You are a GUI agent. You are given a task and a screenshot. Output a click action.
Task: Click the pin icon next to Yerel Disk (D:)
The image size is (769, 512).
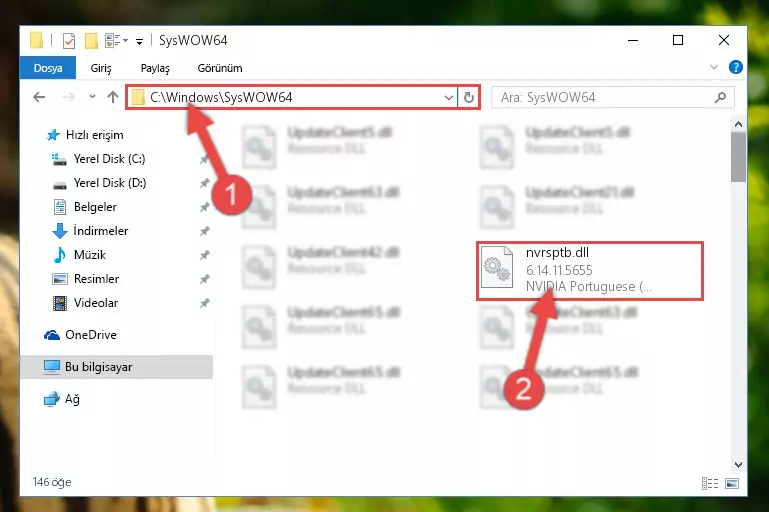point(205,183)
